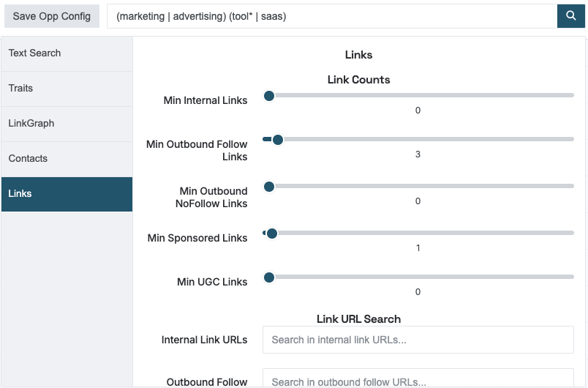The image size is (588, 388).
Task: Click into the Internal Link URLs search box
Action: pyautogui.click(x=418, y=340)
